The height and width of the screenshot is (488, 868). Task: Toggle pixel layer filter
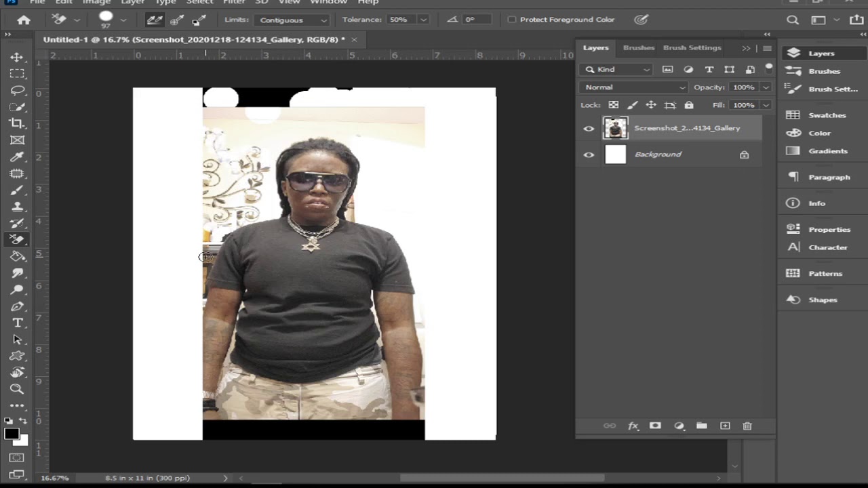click(x=668, y=69)
